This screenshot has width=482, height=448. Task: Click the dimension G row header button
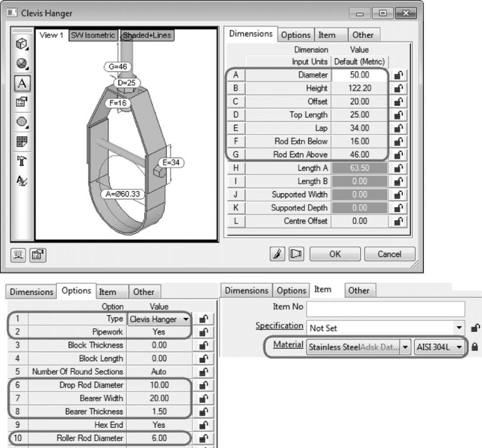(x=236, y=154)
